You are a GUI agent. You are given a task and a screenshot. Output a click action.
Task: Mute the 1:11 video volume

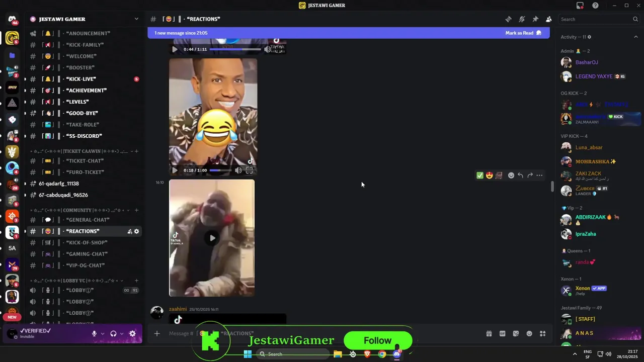[x=268, y=49]
